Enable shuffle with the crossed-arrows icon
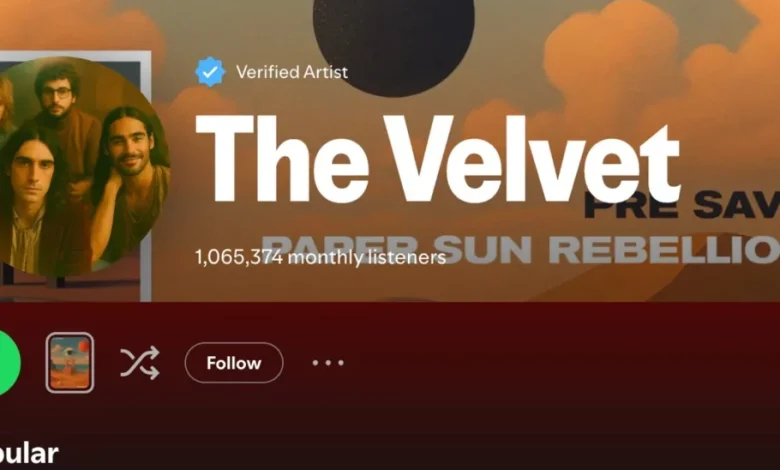 pos(140,363)
